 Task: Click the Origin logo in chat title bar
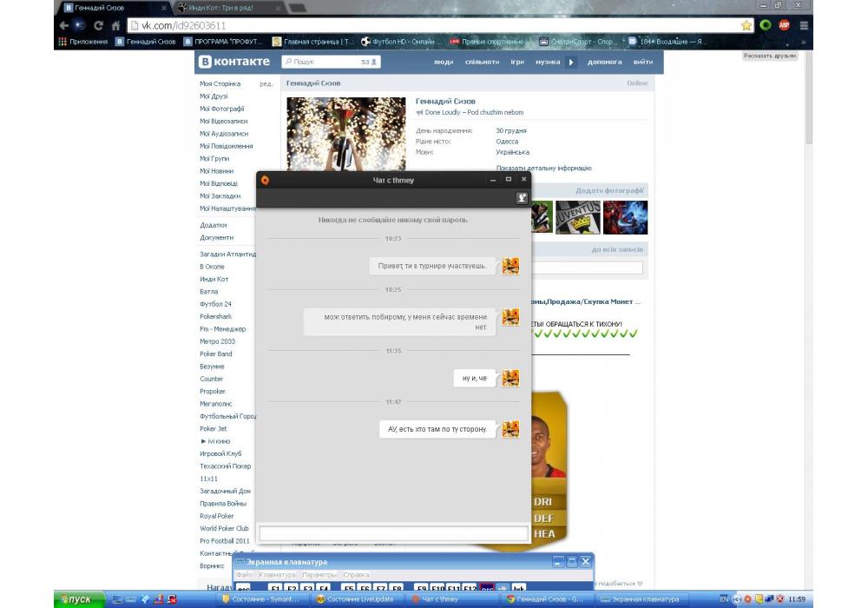265,180
